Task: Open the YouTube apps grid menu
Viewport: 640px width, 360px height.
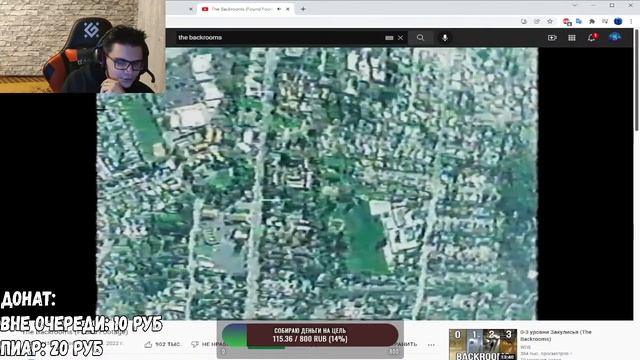Action: coord(572,38)
